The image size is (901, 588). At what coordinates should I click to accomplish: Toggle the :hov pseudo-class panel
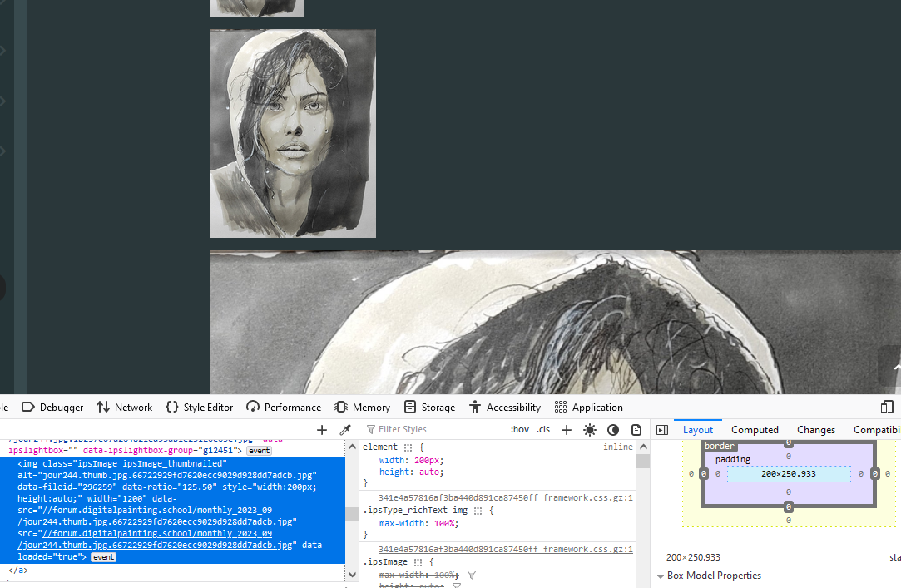520,429
